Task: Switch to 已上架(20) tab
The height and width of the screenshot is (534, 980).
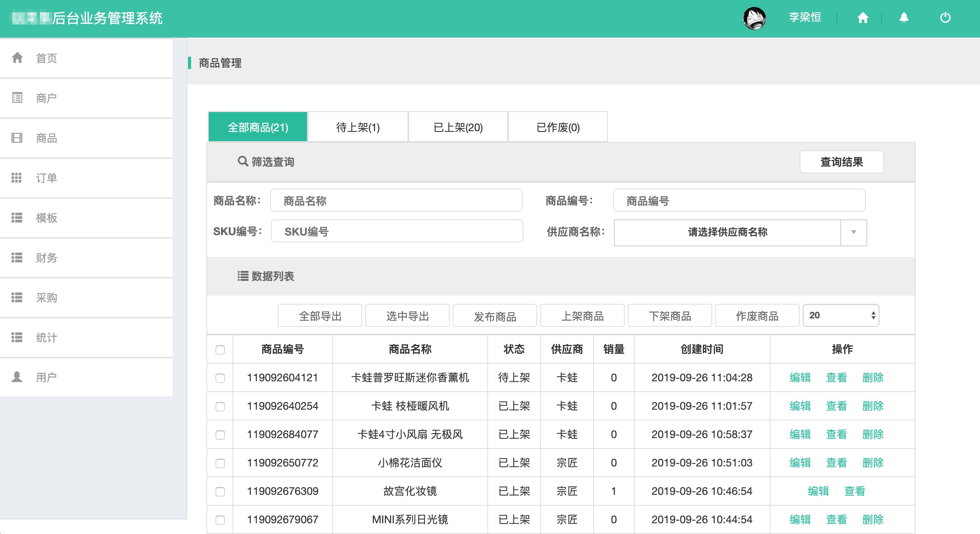Action: (458, 127)
